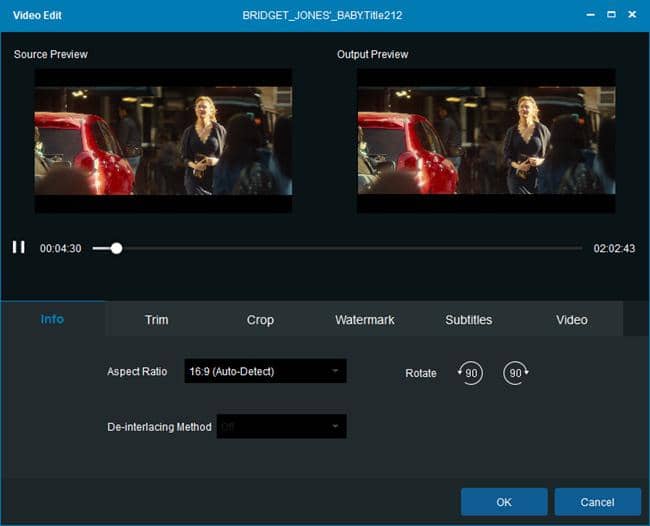This screenshot has height=526, width=650.
Task: Click the Aspect Ratio label
Action: [x=137, y=371]
